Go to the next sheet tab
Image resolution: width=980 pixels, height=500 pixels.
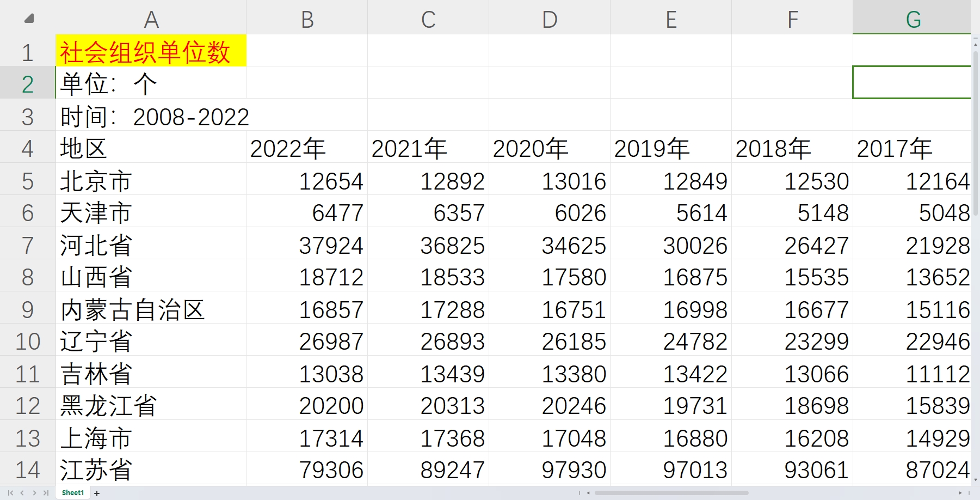(x=34, y=493)
